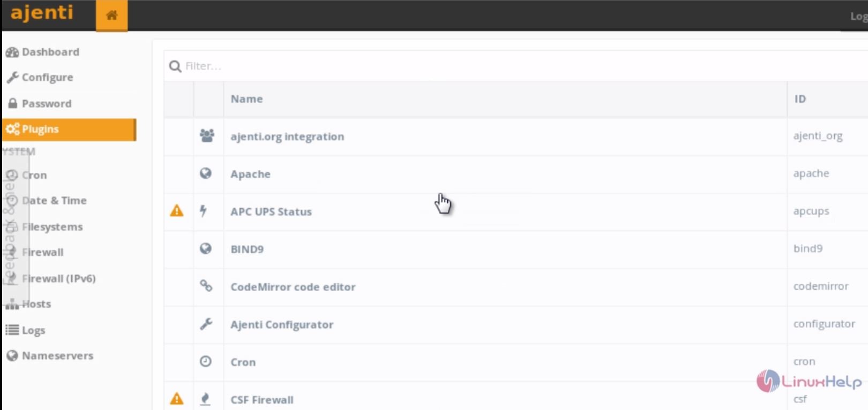
Task: Click the Plugins gears icon
Action: point(12,129)
